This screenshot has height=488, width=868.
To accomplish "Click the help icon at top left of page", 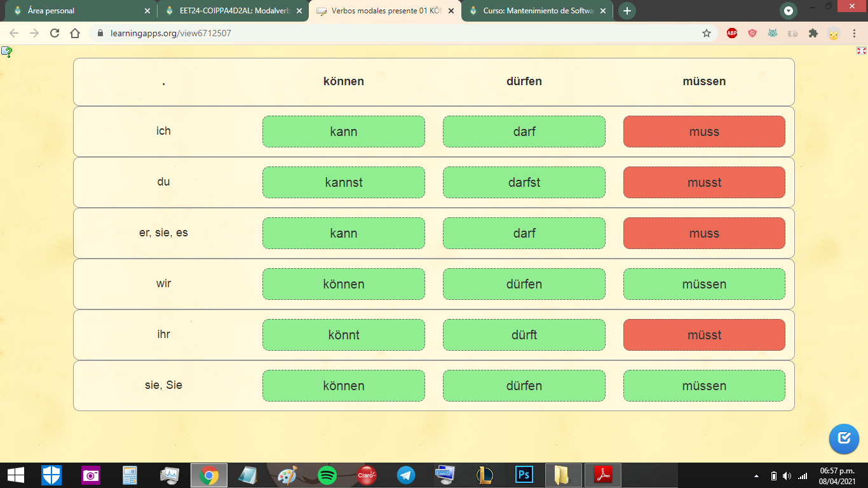I will [x=6, y=52].
